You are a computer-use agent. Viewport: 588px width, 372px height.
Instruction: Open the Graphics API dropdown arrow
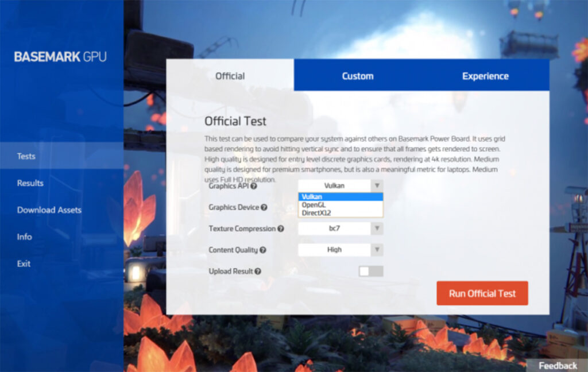(378, 185)
